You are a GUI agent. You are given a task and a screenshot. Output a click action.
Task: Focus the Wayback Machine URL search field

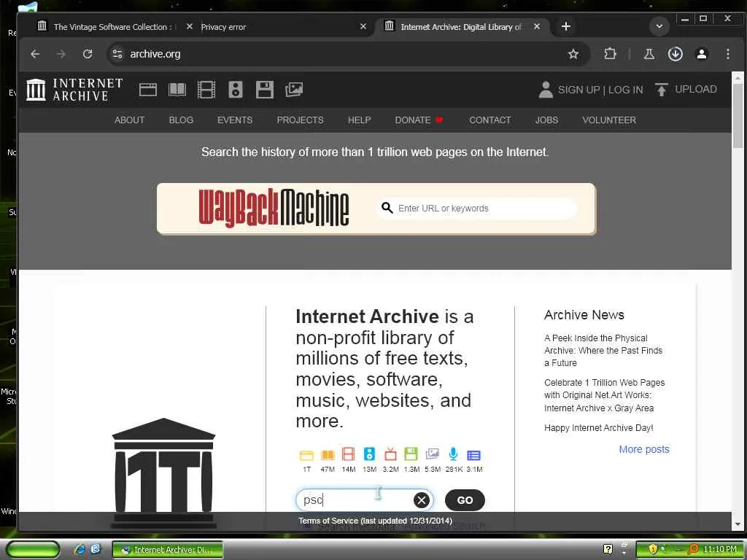(x=476, y=208)
